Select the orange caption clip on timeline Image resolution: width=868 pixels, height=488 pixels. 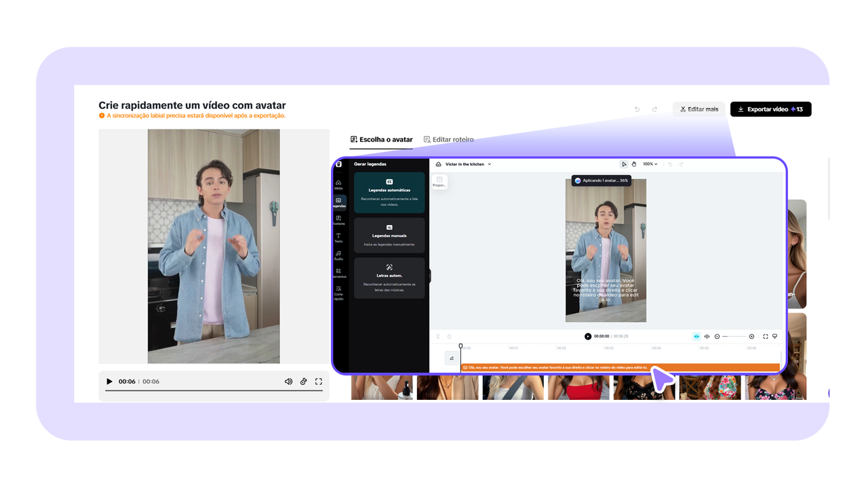tap(620, 367)
